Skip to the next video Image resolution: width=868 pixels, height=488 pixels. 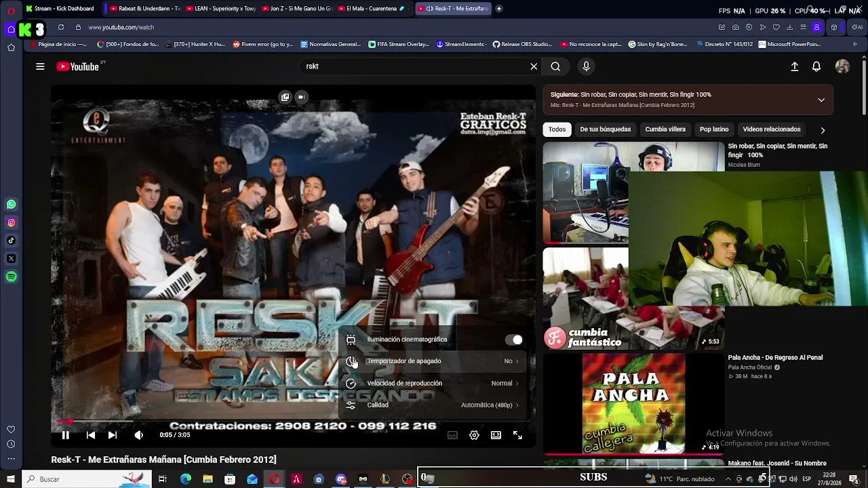coord(113,435)
